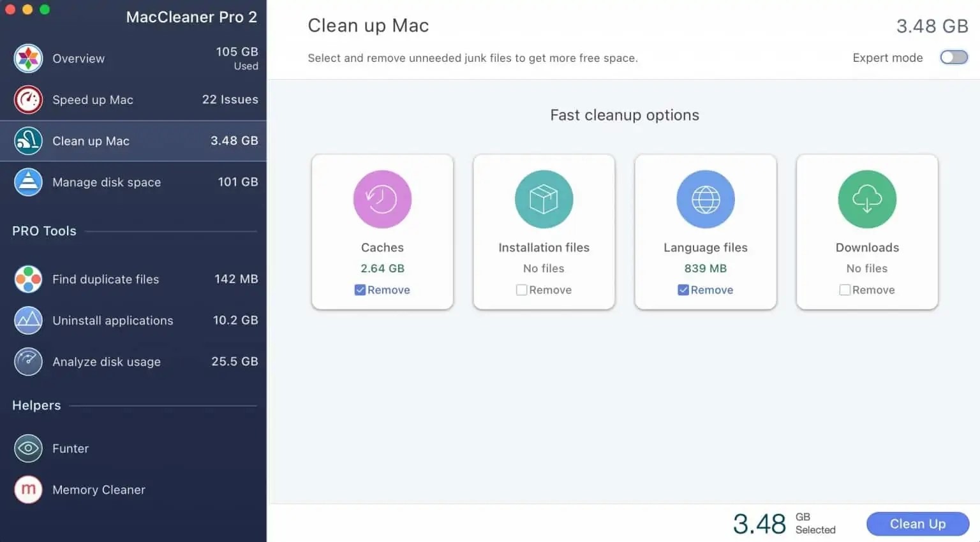Click the Helpers section header
This screenshot has width=980, height=542.
pos(36,406)
